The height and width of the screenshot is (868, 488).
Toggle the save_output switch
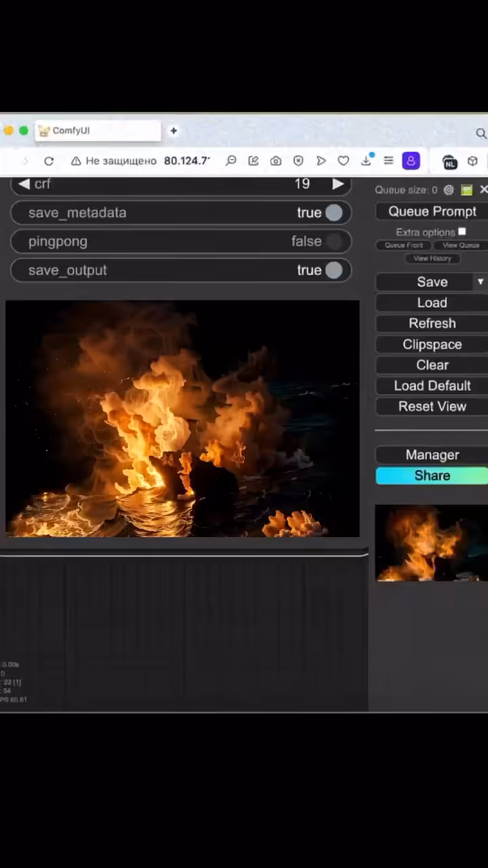333,271
